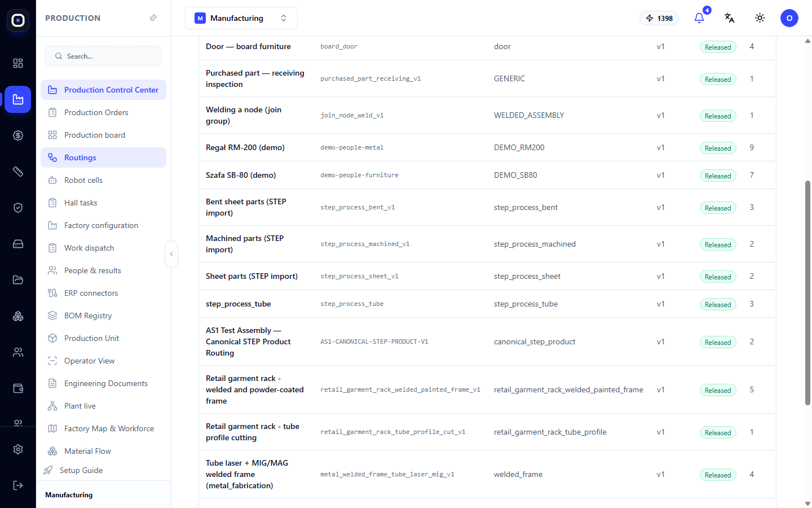Image resolution: width=812 pixels, height=508 pixels.
Task: Collapse the sidebar with chevron handle
Action: [x=171, y=254]
